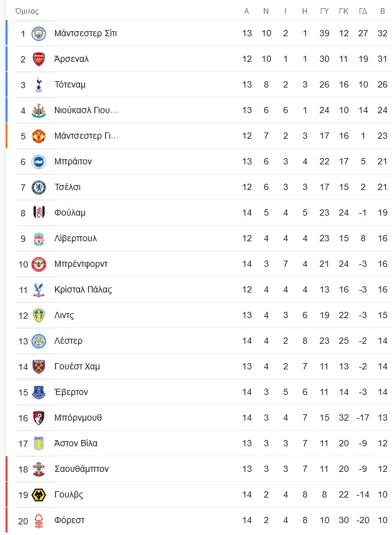Click the Newcastle United crest icon
This screenshot has width=392, height=535.
click(39, 110)
